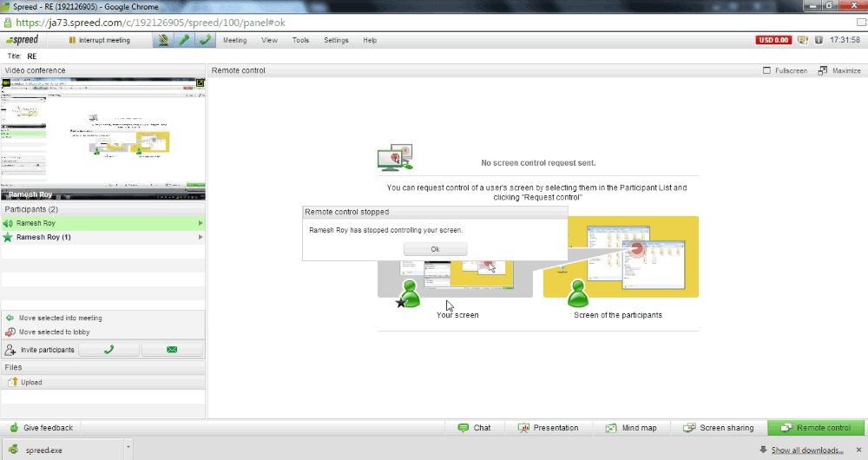Screen dimensions: 868x460
Task: Switch to the Chat tab
Action: [475, 428]
